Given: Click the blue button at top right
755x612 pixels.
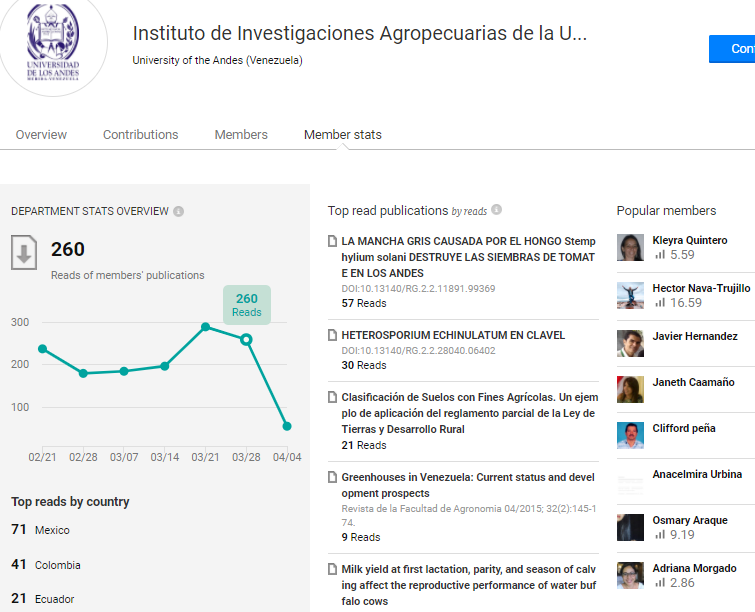Looking at the screenshot, I should point(732,49).
